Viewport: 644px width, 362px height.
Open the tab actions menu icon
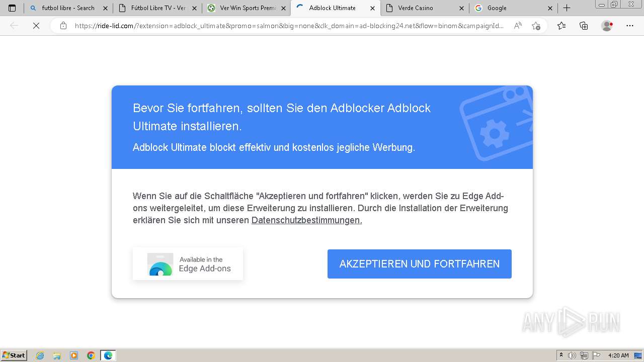click(12, 8)
